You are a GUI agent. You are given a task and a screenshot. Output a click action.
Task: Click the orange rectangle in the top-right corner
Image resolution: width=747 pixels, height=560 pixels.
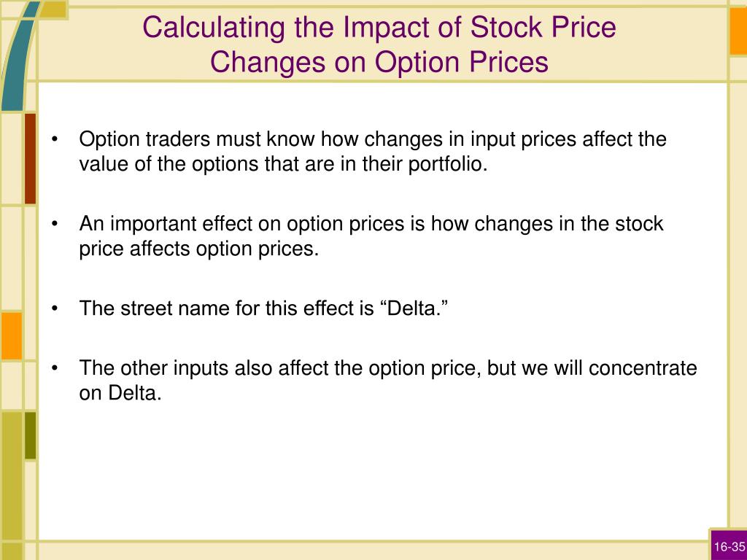[x=738, y=28]
